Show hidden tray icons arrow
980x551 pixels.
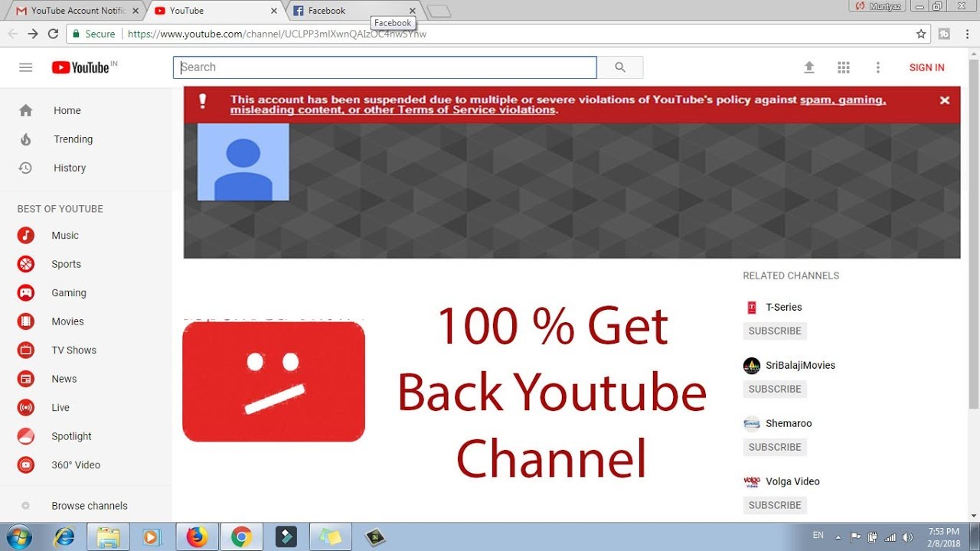838,537
